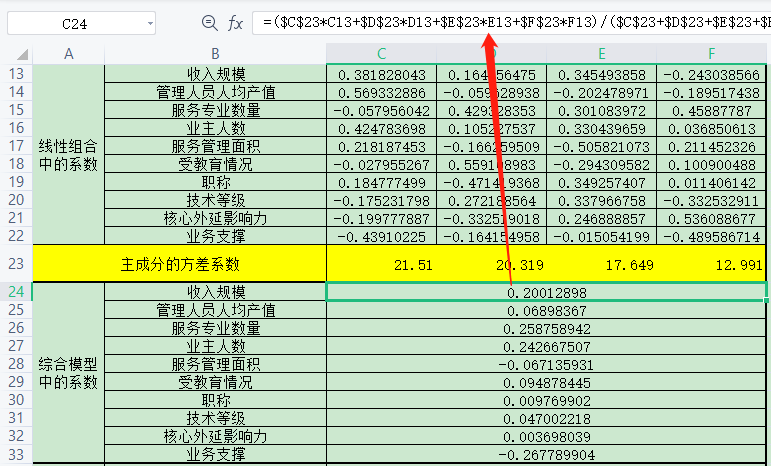The height and width of the screenshot is (466, 771).
Task: Select the column F header
Action: pyautogui.click(x=712, y=53)
